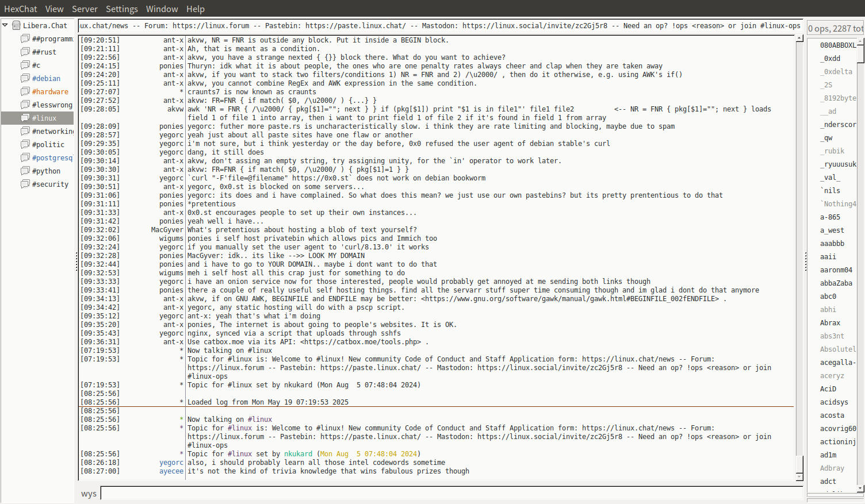Click the #linux channel icon in tree

pyautogui.click(x=25, y=118)
